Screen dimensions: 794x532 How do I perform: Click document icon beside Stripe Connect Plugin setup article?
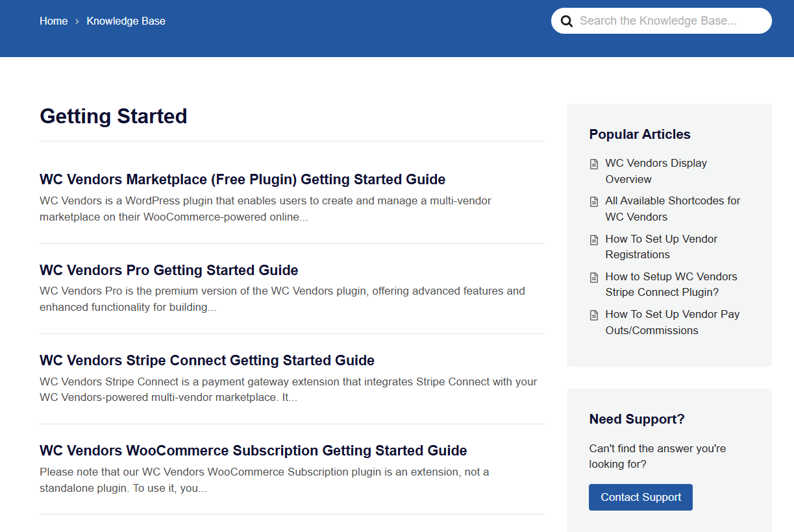pyautogui.click(x=594, y=278)
